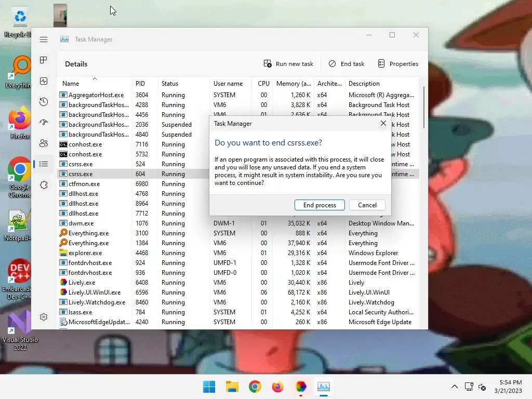Confirm with the End process button
This screenshot has width=532, height=399.
coord(320,205)
